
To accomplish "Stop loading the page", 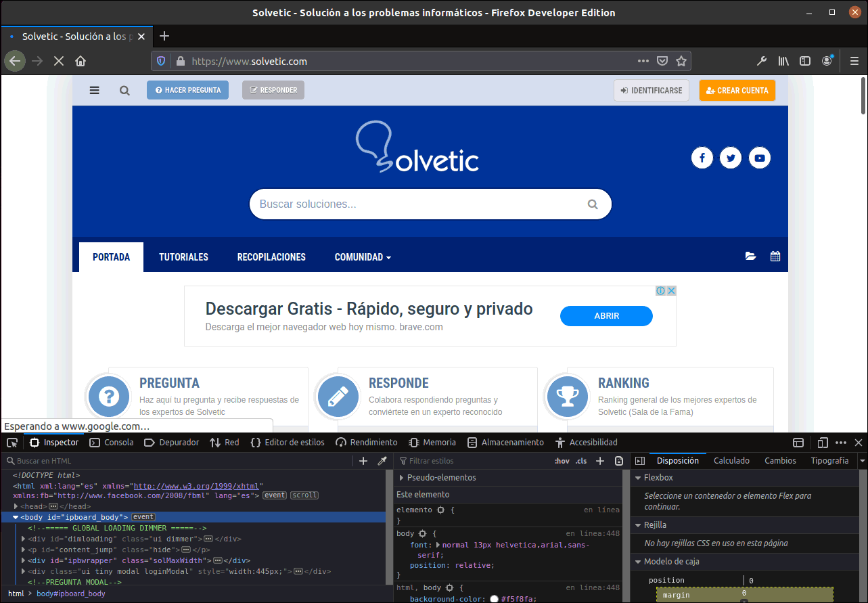I will pos(58,61).
